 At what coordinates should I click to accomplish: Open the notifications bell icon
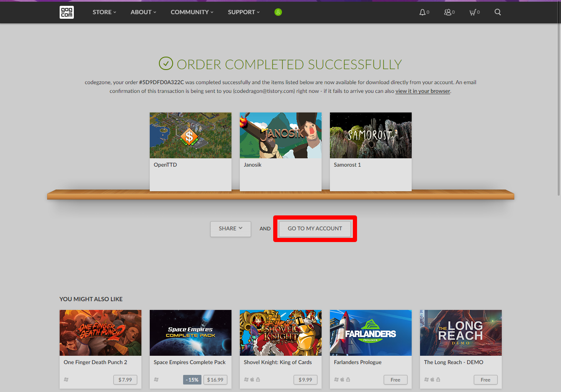click(x=423, y=12)
